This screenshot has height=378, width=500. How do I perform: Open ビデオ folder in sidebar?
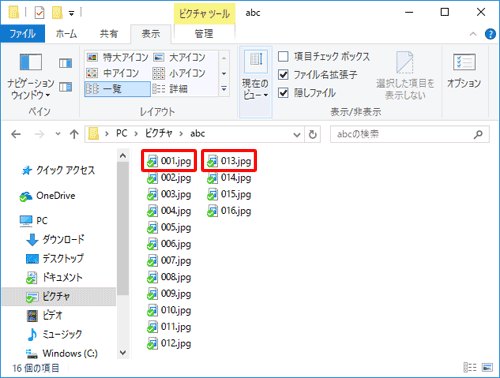pyautogui.click(x=44, y=315)
